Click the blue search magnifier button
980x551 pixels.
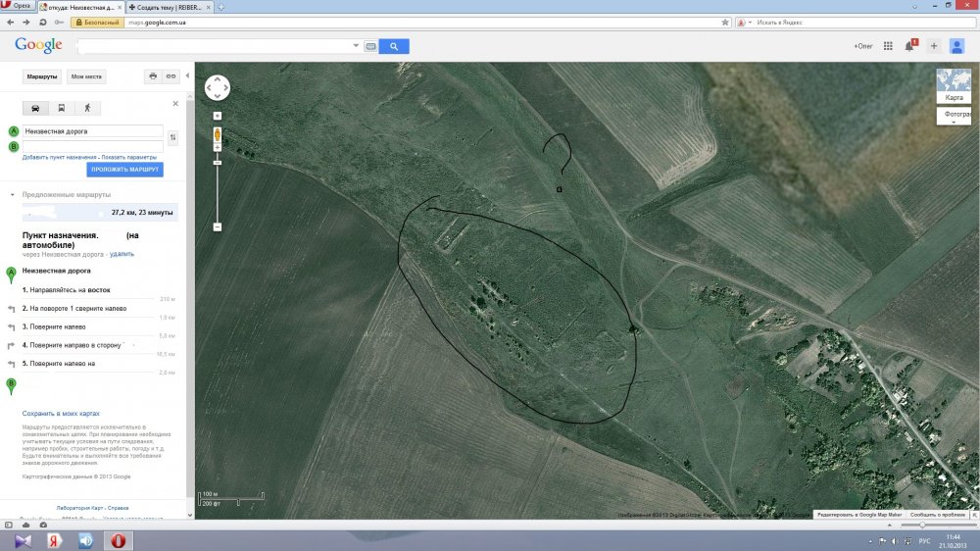(394, 46)
